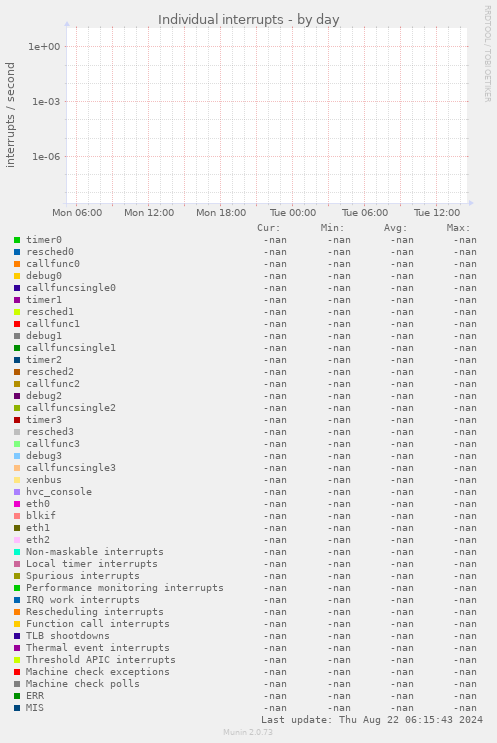Click the green timer0 color swatch

[17, 240]
